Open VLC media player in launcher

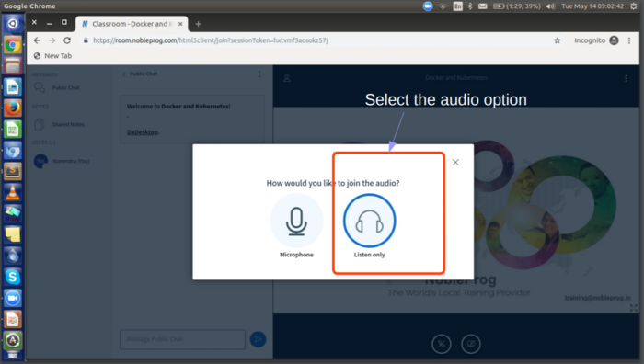coord(13,192)
